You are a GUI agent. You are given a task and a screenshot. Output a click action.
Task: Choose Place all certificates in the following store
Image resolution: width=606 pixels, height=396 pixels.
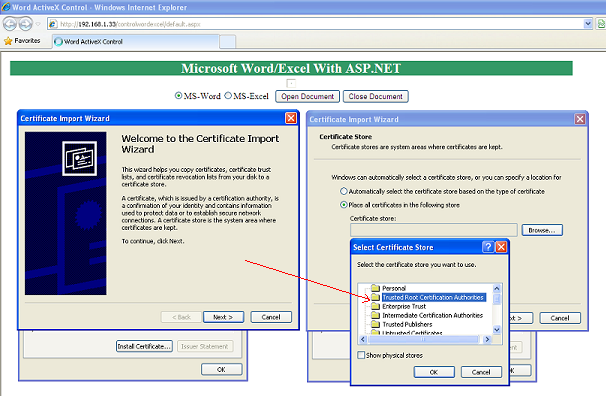344,205
